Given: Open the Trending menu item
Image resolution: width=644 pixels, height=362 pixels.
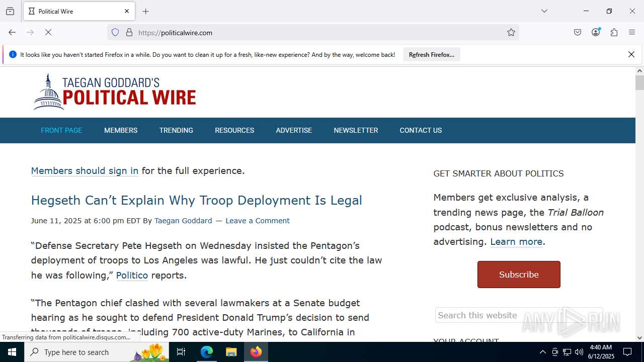Looking at the screenshot, I should 176,130.
